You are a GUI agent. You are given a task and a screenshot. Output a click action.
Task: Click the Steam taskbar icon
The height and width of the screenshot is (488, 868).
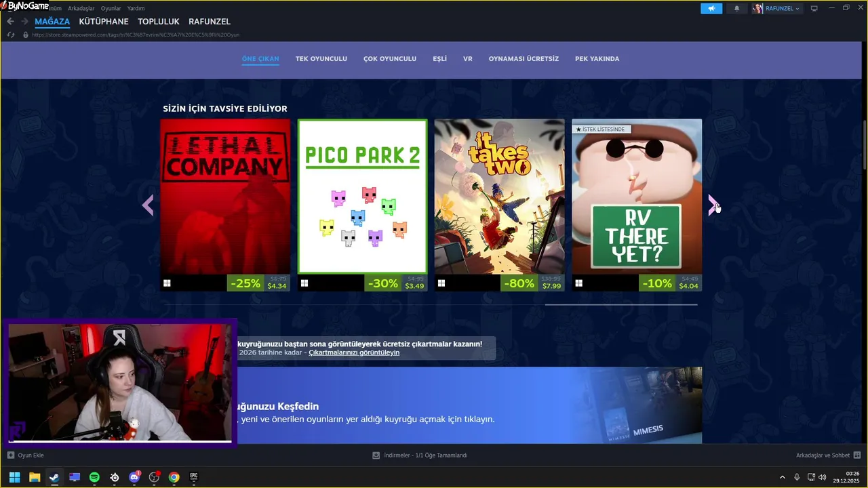[x=54, y=477]
